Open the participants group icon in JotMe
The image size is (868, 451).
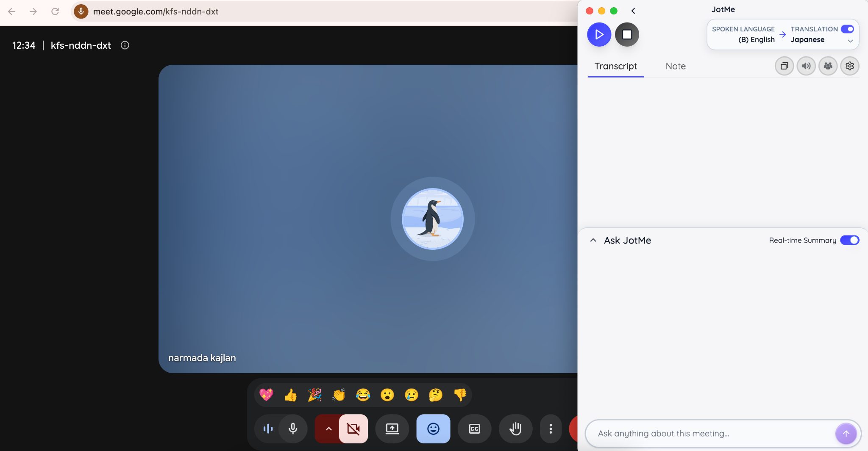coord(828,66)
